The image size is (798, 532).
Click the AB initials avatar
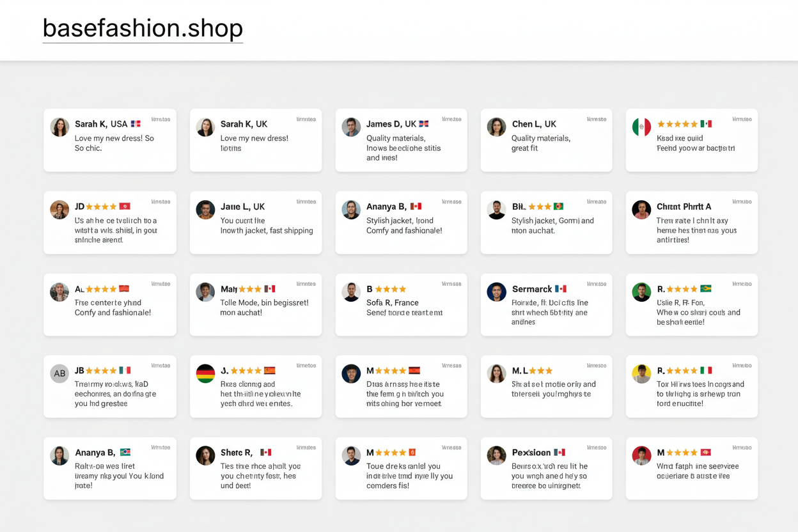(x=59, y=373)
